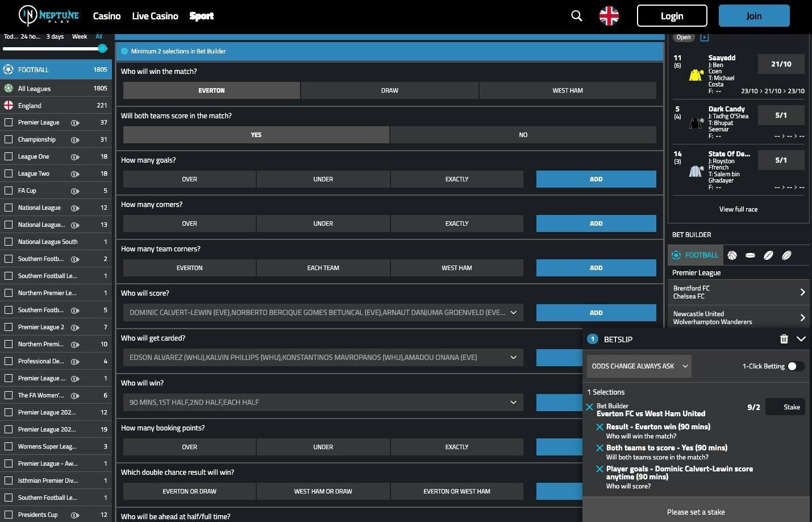Tick the Premier League 37 checkbox

(9, 122)
